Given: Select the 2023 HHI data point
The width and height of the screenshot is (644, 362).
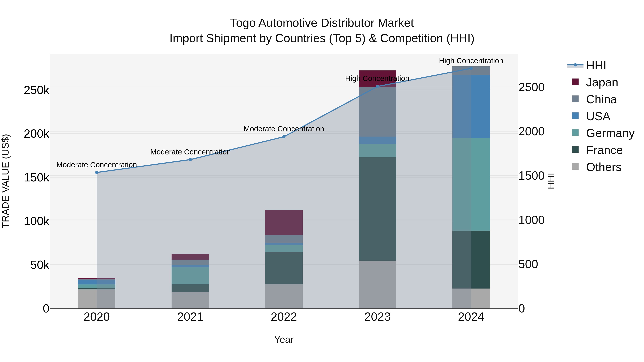Looking at the screenshot, I should (x=377, y=87).
